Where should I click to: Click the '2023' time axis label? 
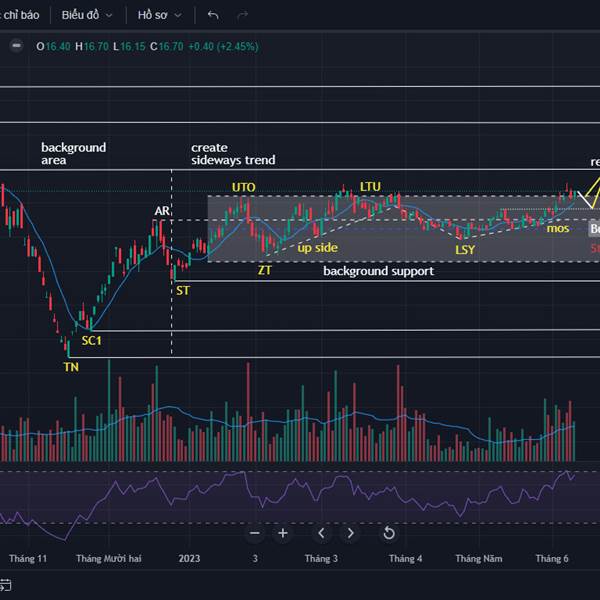click(x=190, y=559)
